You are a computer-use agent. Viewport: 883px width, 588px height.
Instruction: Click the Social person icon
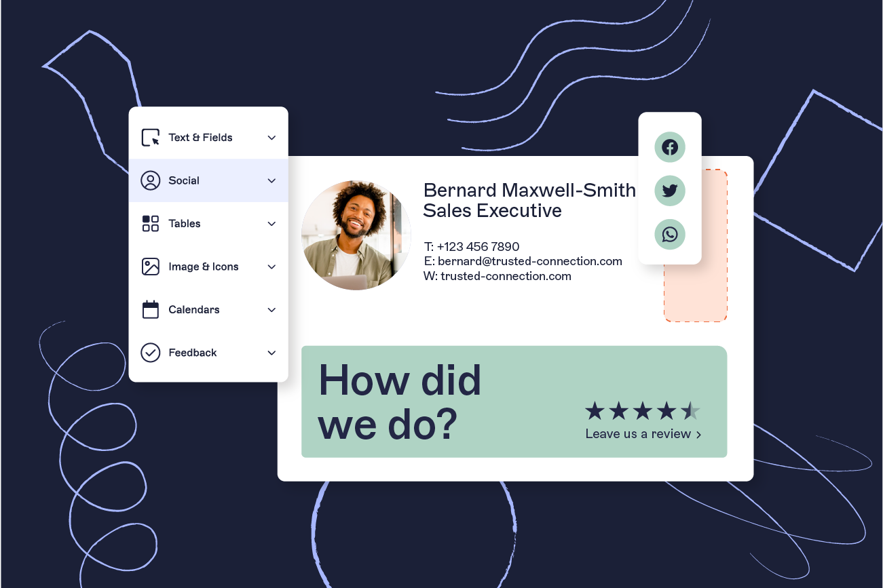tap(150, 180)
